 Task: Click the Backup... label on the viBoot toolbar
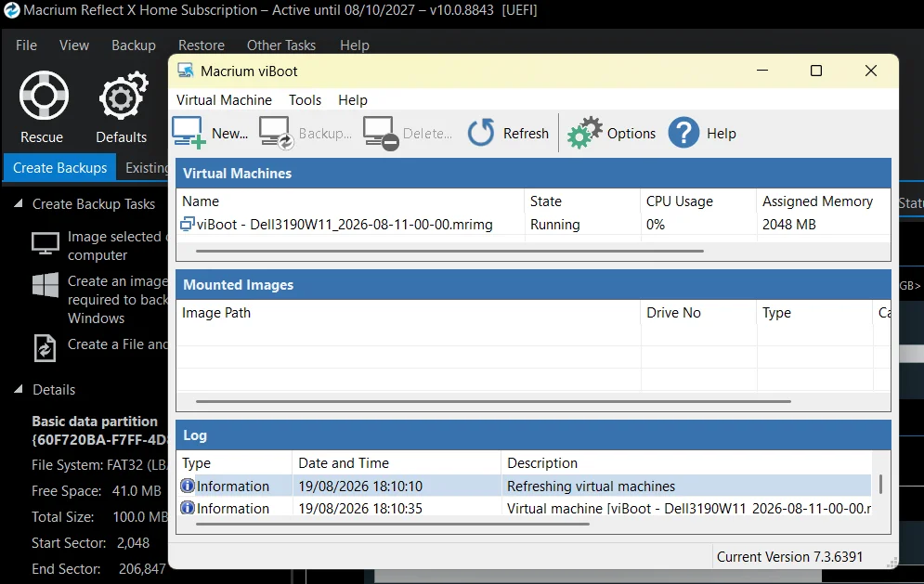[325, 133]
